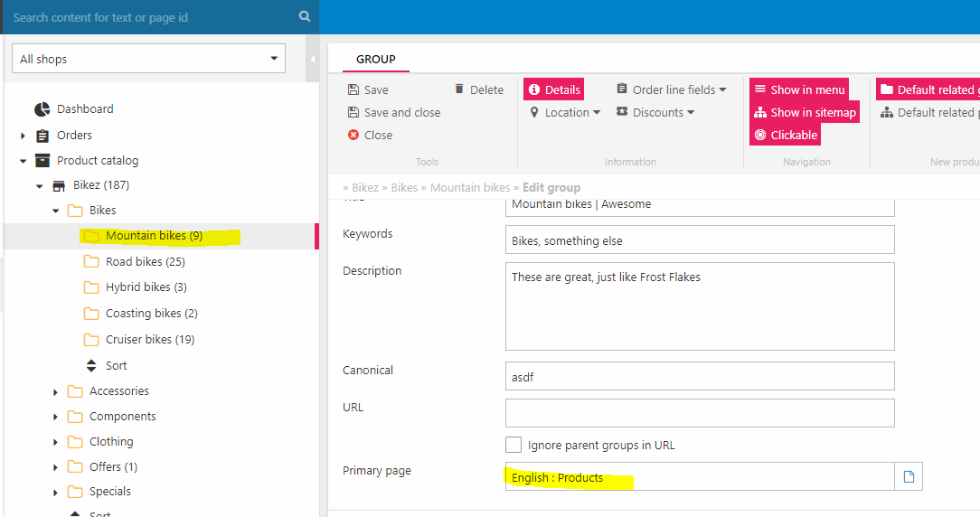This screenshot has height=517, width=980.
Task: Click the Keywords input field
Action: 699,240
